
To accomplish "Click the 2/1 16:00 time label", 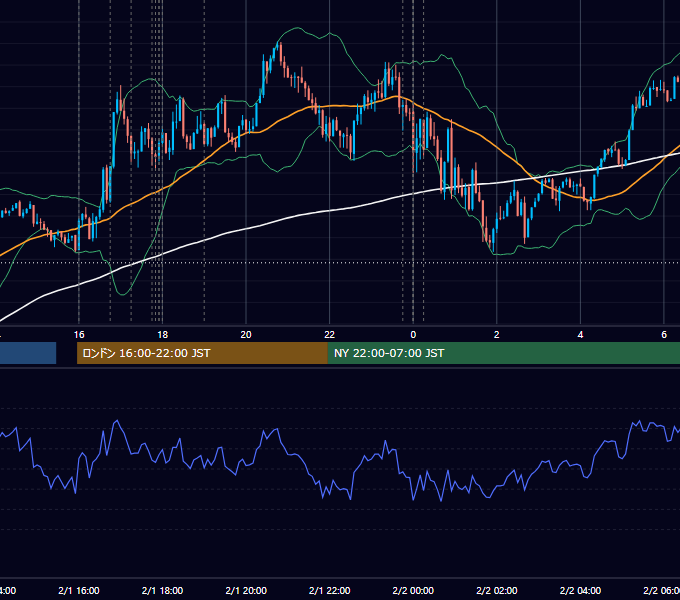I will pyautogui.click(x=78, y=590).
